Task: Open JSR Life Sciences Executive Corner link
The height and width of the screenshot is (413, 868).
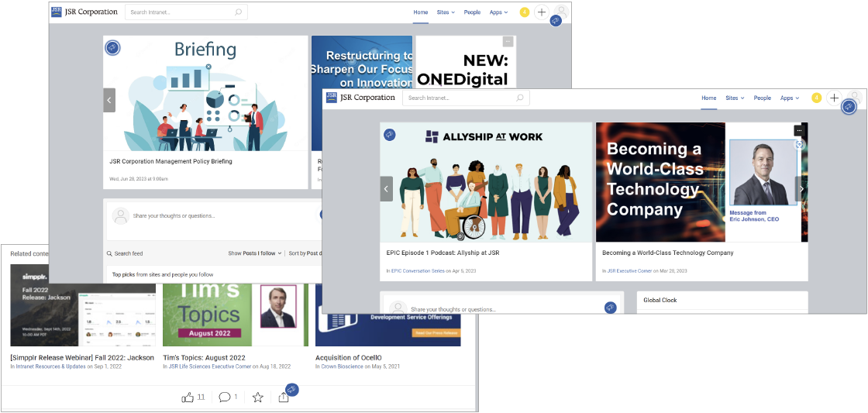Action: pyautogui.click(x=210, y=367)
